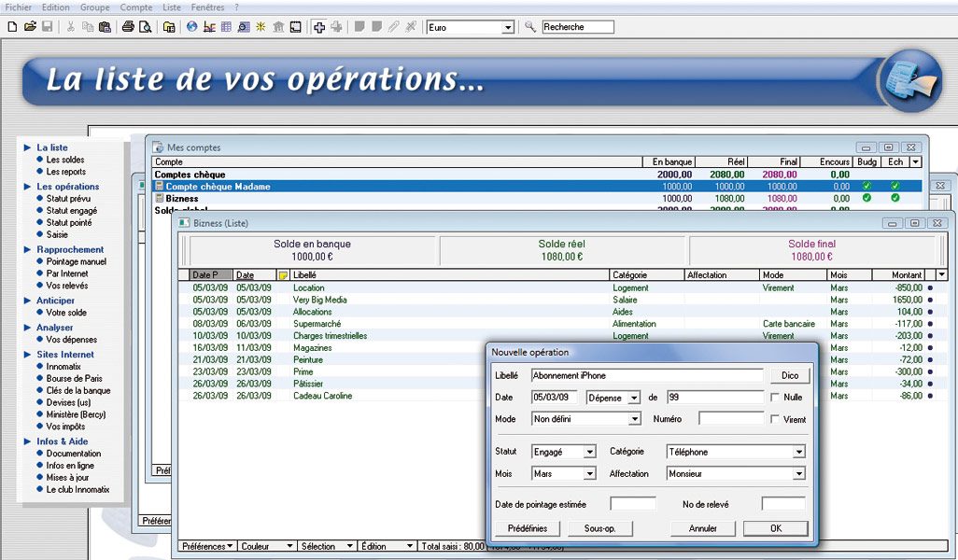
Task: Open the Edition menu
Action: pos(56,7)
